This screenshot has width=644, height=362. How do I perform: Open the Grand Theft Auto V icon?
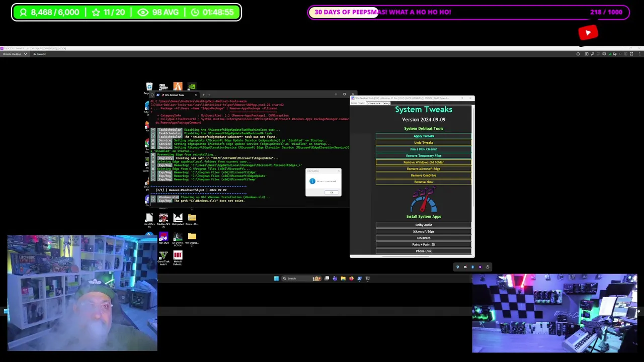[164, 258]
